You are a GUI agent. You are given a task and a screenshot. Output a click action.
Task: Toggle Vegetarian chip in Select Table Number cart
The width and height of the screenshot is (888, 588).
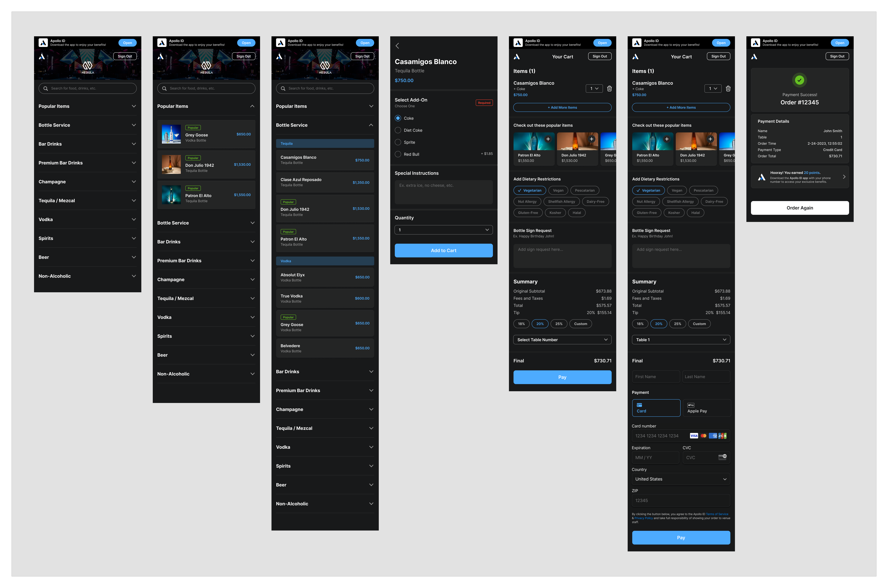pyautogui.click(x=530, y=190)
